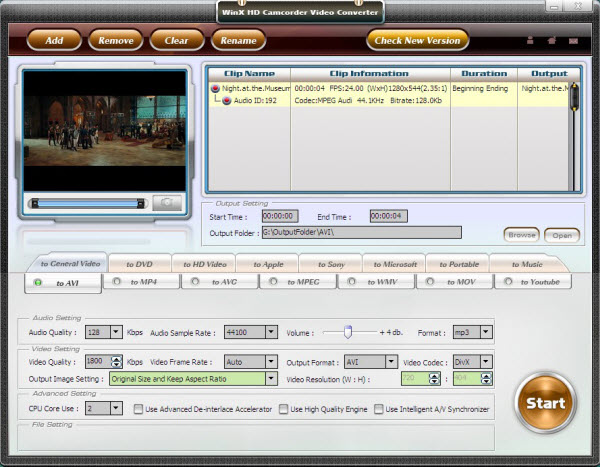
Task: Switch to the to Music tab
Action: (527, 264)
